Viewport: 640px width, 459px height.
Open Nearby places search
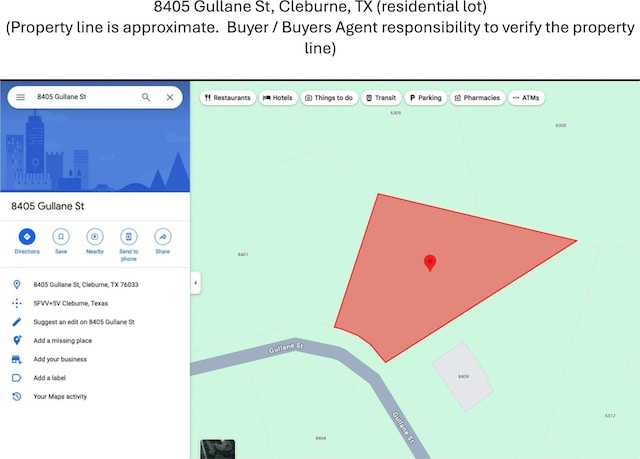[95, 241]
